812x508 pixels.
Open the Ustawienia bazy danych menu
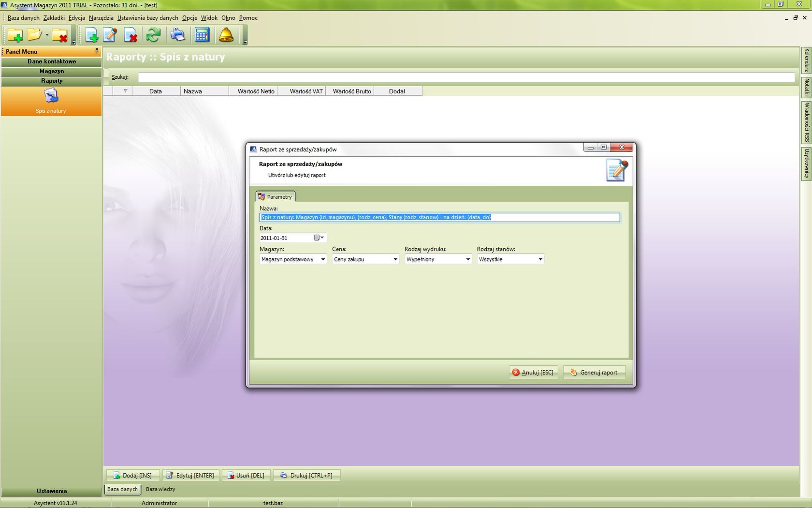(x=148, y=18)
